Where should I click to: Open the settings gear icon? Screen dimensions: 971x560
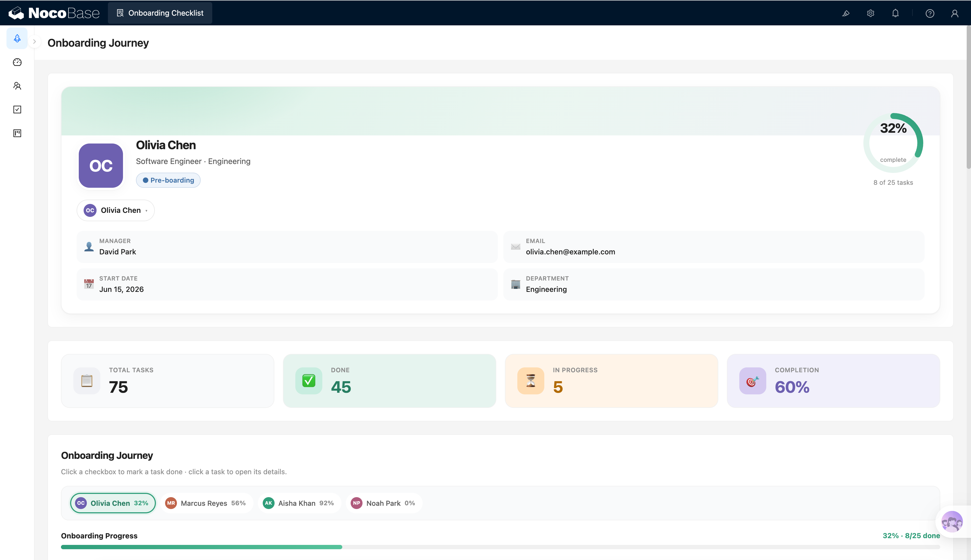click(x=871, y=13)
